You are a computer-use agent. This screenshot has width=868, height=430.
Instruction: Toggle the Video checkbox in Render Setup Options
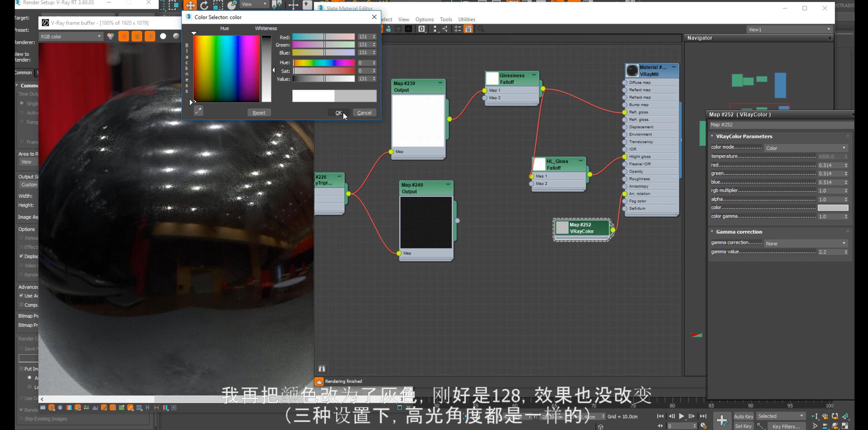click(21, 265)
